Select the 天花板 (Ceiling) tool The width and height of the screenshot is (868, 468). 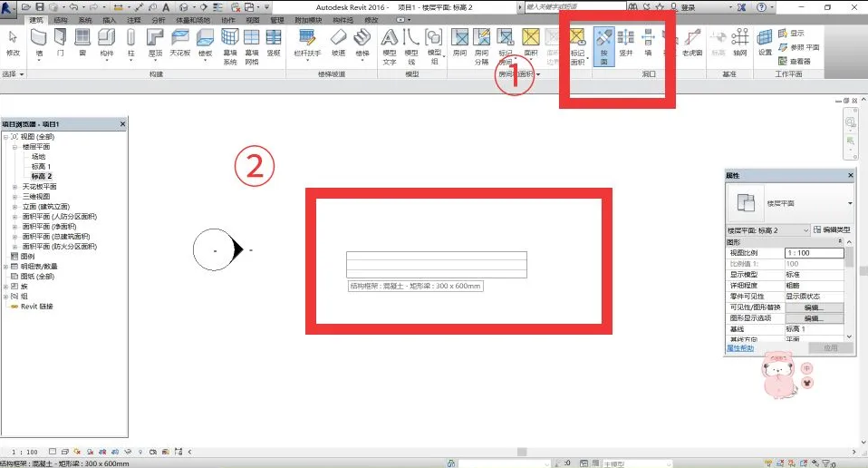[x=180, y=44]
